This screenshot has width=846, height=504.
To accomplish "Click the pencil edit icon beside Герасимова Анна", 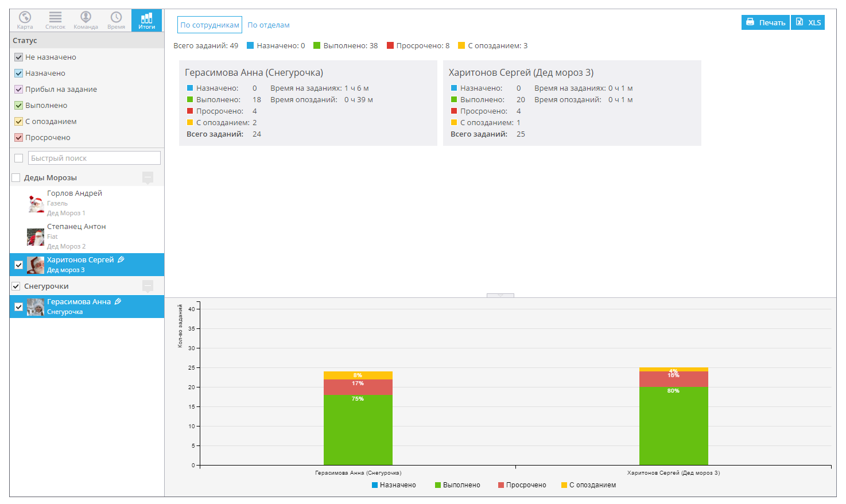I will click(118, 301).
